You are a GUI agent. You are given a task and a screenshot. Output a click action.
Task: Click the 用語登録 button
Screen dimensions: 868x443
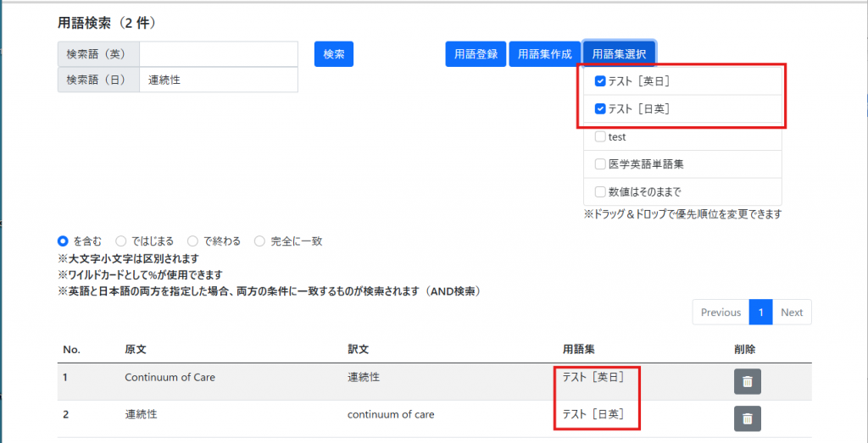(x=476, y=53)
